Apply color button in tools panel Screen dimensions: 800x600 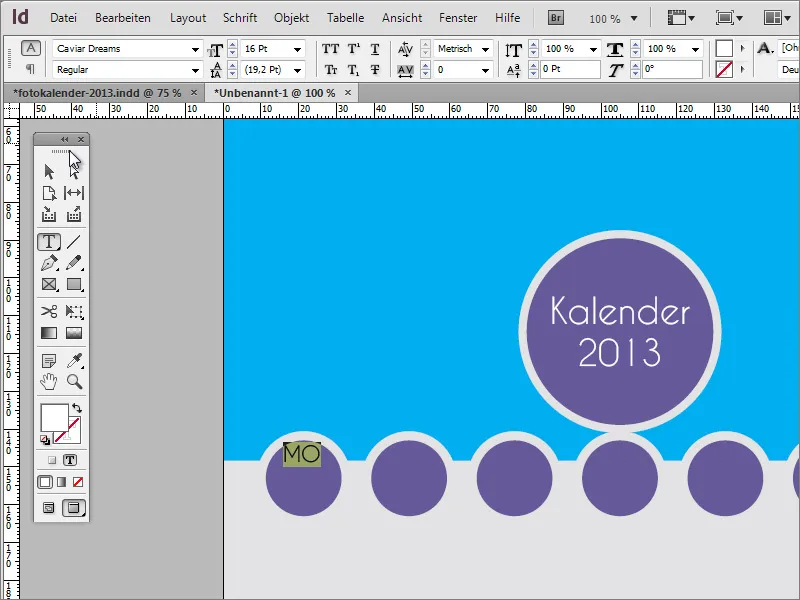click(x=45, y=482)
